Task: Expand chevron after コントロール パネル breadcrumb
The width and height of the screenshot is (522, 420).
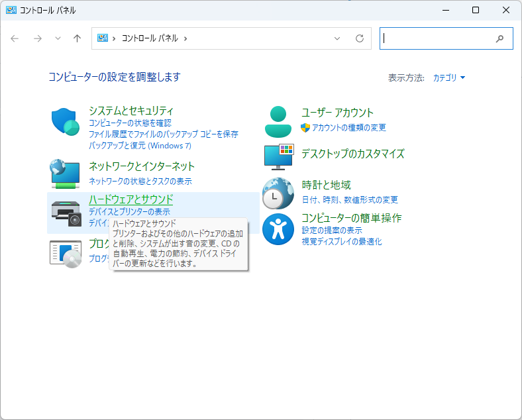Action: point(185,38)
